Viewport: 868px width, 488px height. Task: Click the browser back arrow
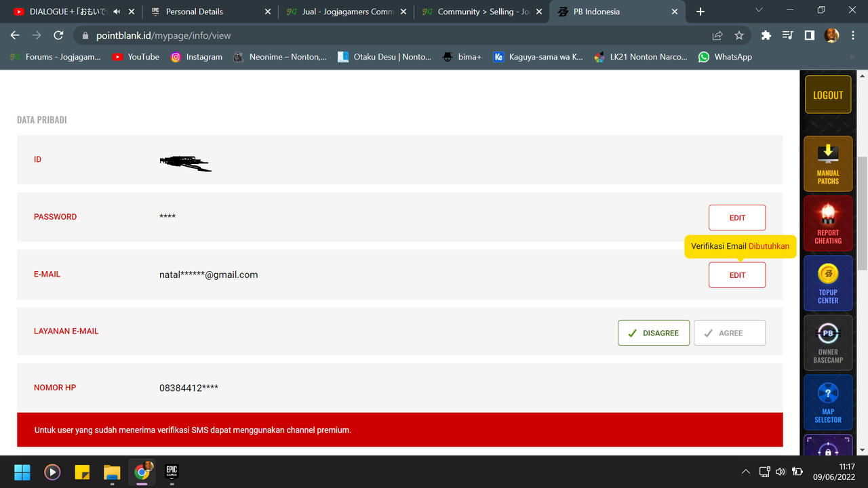tap(15, 35)
